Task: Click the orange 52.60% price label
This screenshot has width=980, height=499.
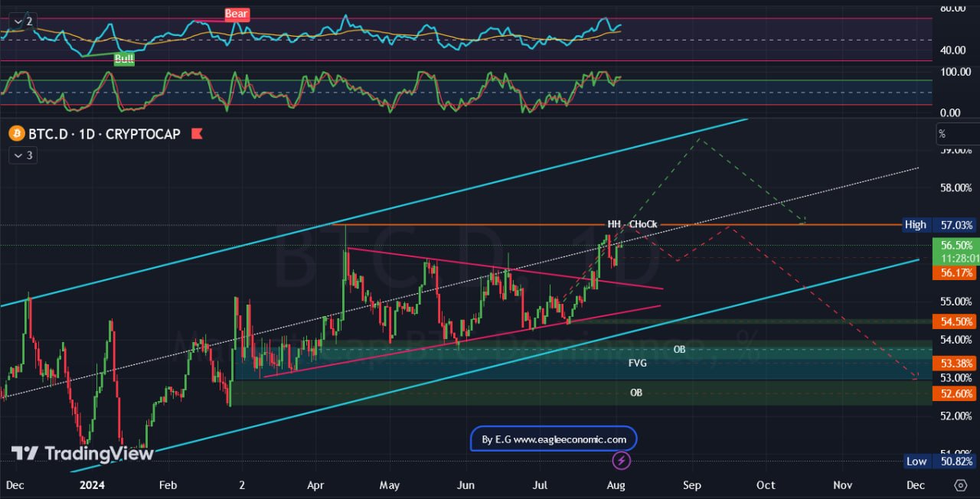Action: coord(955,393)
